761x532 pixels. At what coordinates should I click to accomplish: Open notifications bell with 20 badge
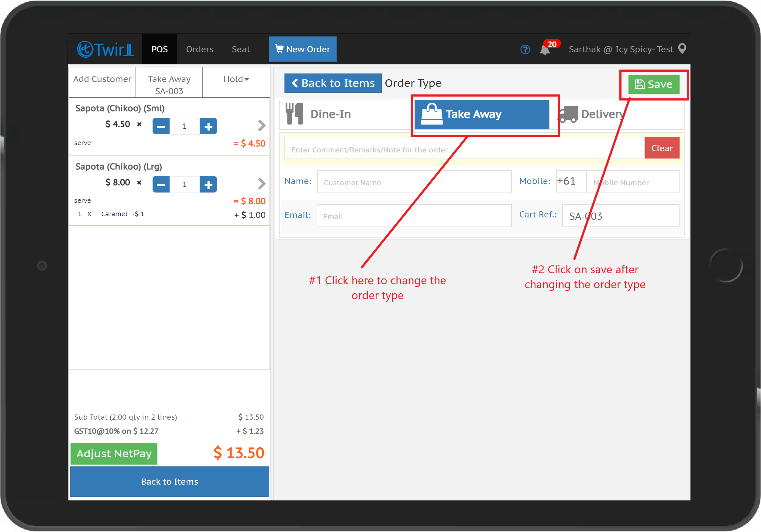[x=545, y=49]
